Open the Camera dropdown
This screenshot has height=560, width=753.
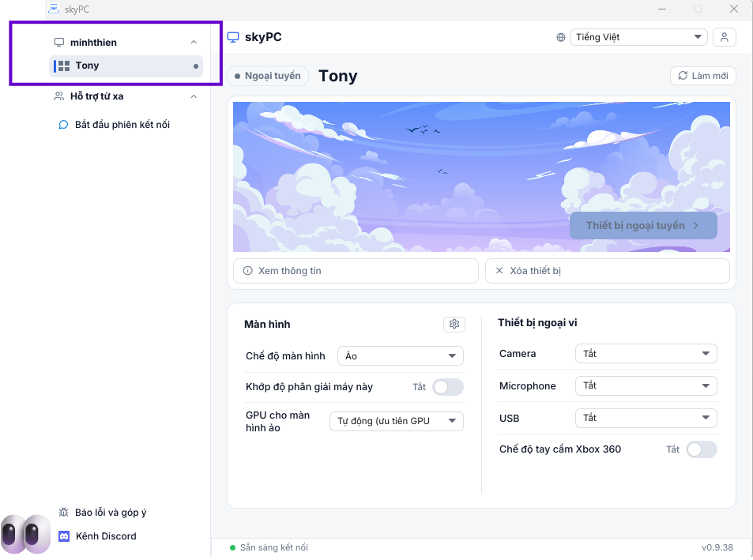(x=646, y=354)
